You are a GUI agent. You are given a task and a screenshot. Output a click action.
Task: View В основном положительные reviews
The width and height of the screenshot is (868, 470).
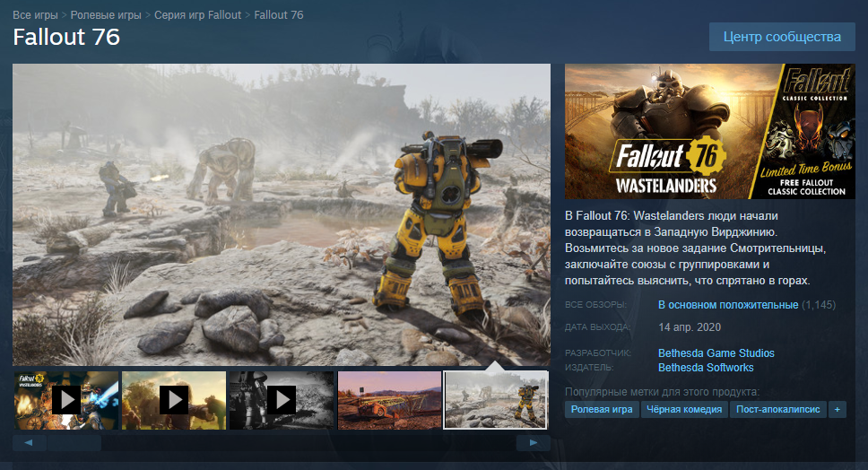(727, 305)
